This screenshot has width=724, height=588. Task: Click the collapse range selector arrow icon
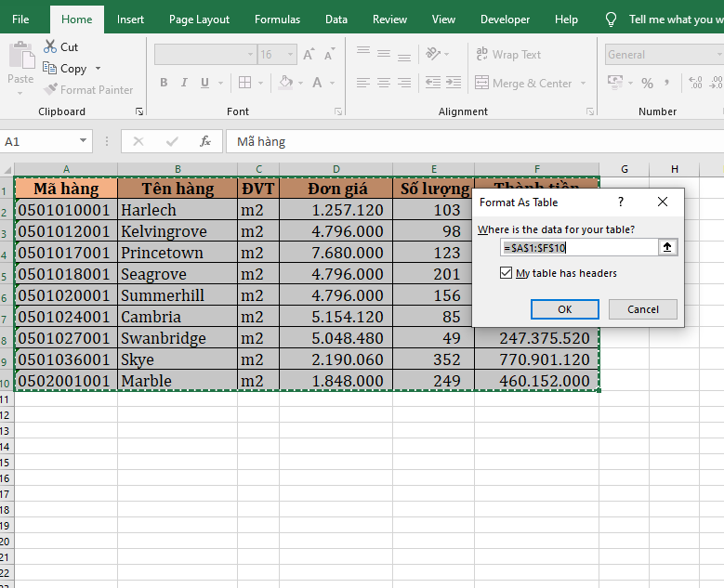click(x=667, y=247)
